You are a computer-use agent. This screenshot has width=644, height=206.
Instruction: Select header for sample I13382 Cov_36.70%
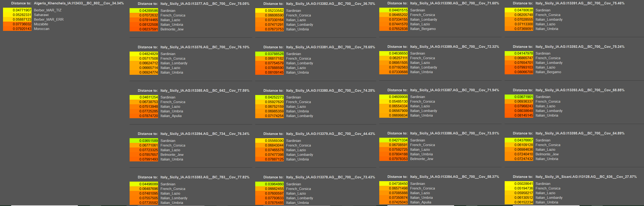pos(331,4)
